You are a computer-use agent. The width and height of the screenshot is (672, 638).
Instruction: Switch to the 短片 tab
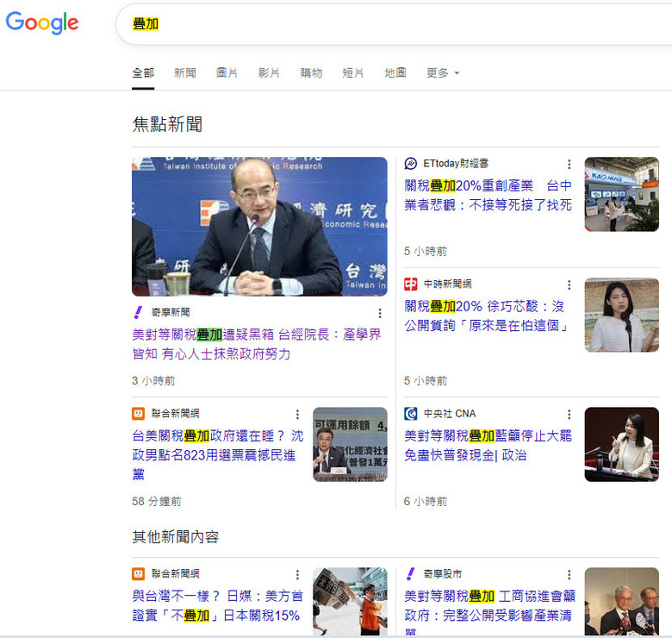point(352,73)
